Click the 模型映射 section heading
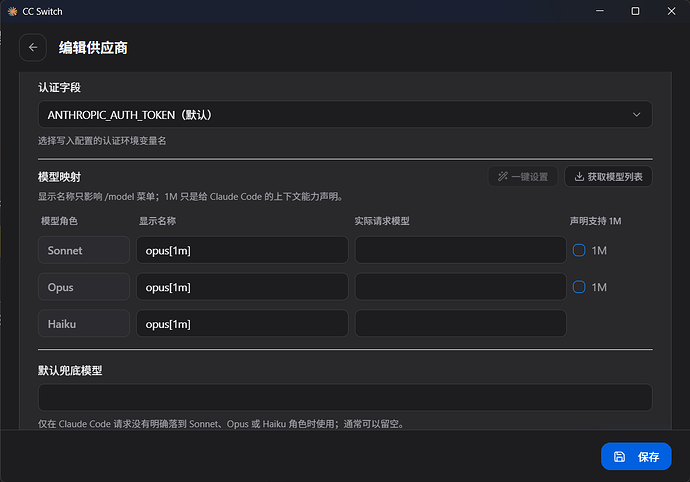The height and width of the screenshot is (482, 690). tap(59, 177)
